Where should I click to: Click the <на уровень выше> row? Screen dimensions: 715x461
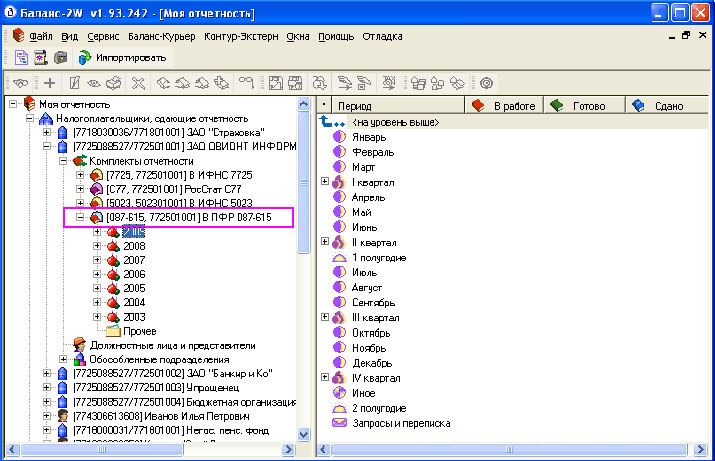click(x=513, y=122)
